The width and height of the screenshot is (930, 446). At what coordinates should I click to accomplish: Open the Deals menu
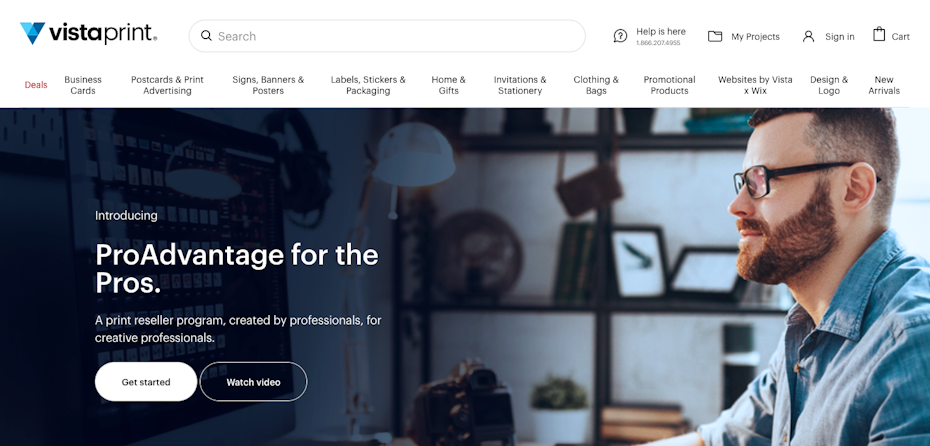click(36, 85)
